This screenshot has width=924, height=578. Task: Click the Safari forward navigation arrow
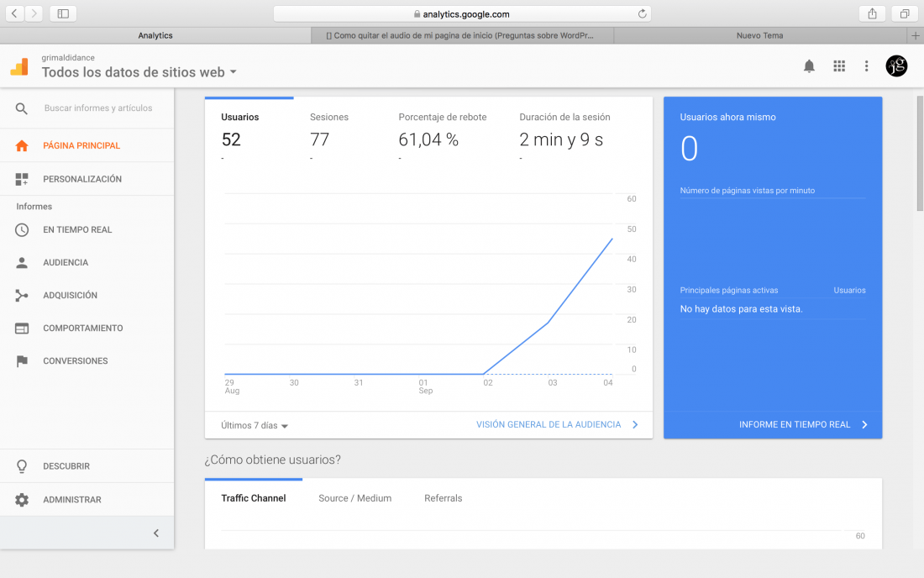pos(34,13)
